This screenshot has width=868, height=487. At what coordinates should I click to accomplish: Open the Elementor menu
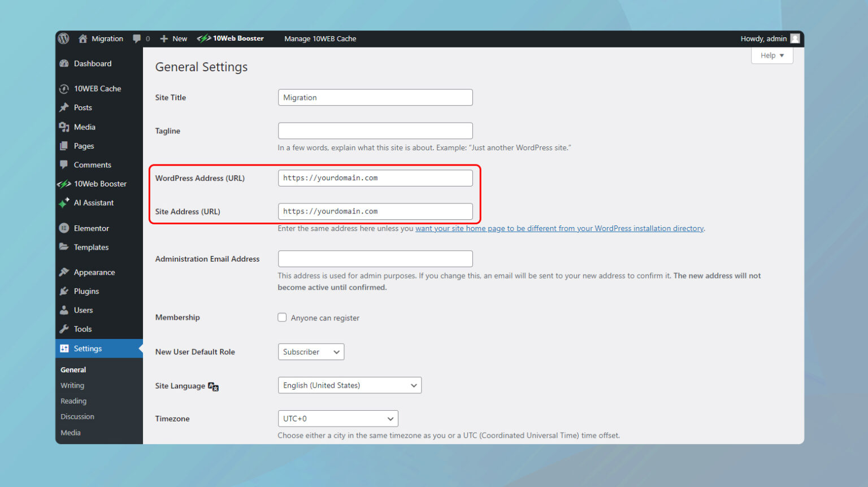[91, 228]
